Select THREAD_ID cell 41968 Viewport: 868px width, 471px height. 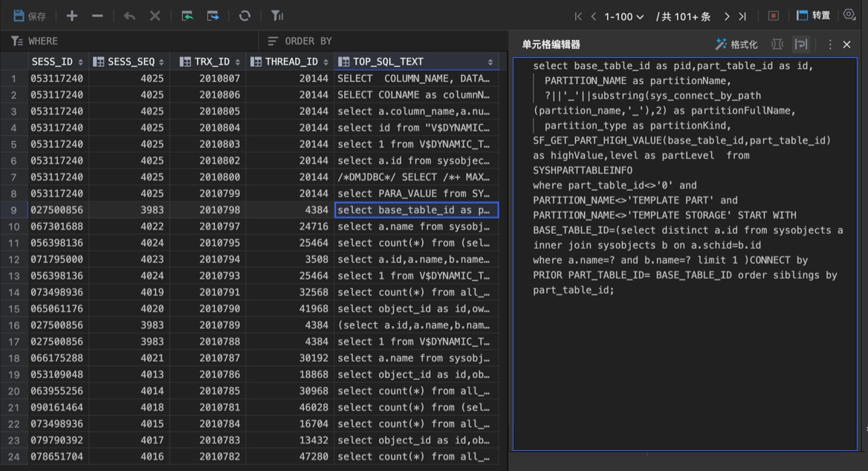click(x=290, y=309)
